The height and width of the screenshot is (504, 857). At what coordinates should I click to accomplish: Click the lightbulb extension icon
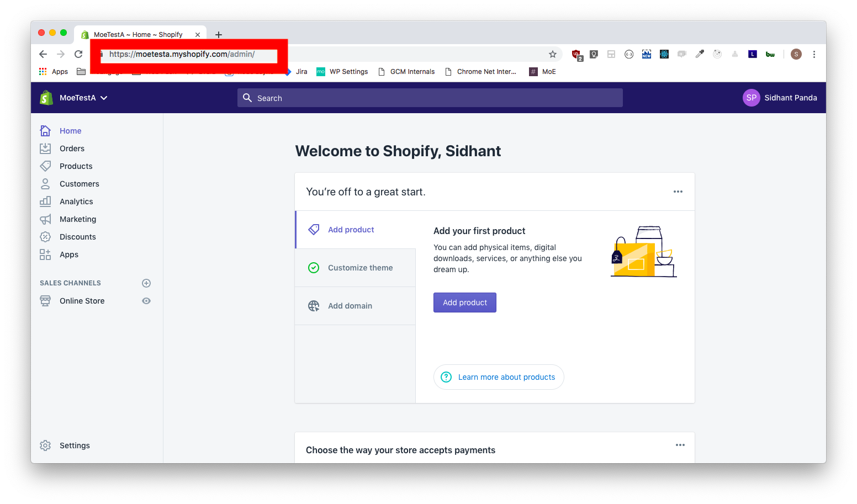pos(594,54)
